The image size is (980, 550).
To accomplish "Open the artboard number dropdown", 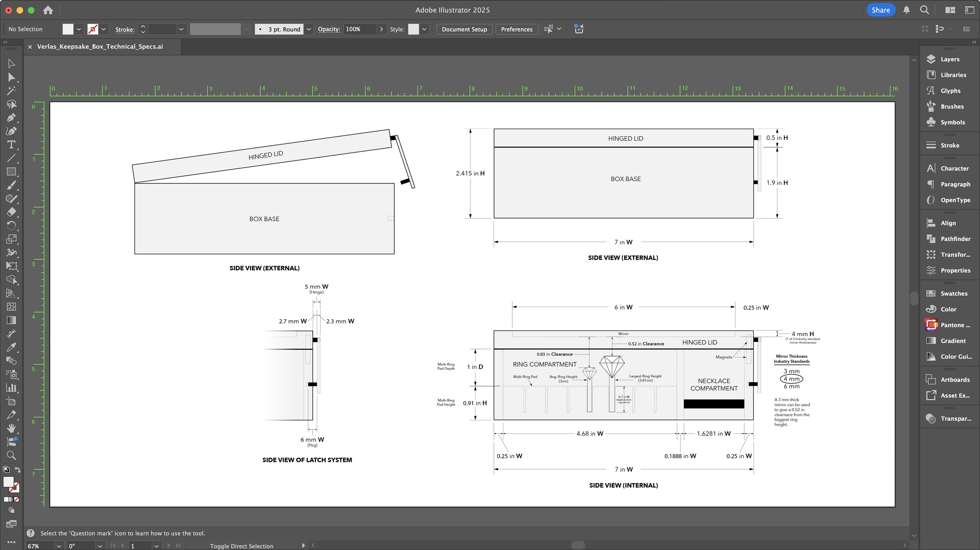I will 156,546.
